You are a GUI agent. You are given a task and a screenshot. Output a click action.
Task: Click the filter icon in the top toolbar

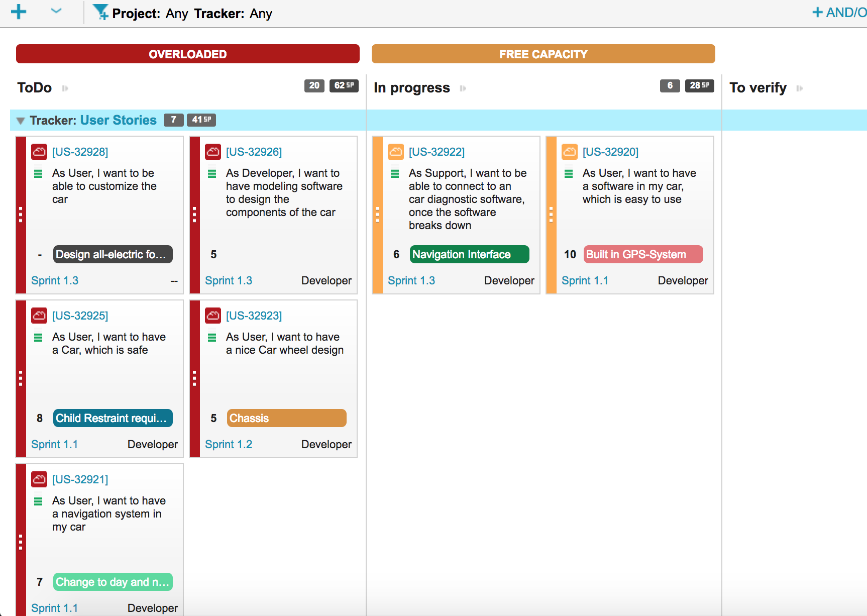click(99, 11)
